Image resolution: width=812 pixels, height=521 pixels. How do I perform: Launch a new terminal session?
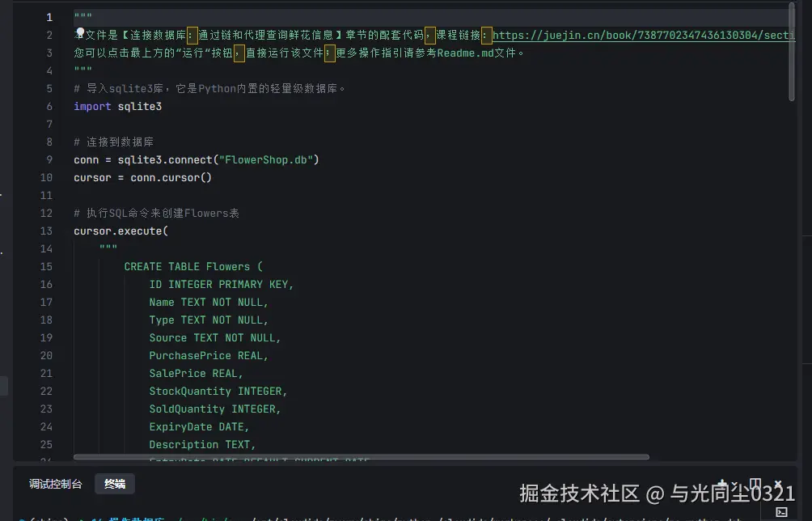(721, 481)
